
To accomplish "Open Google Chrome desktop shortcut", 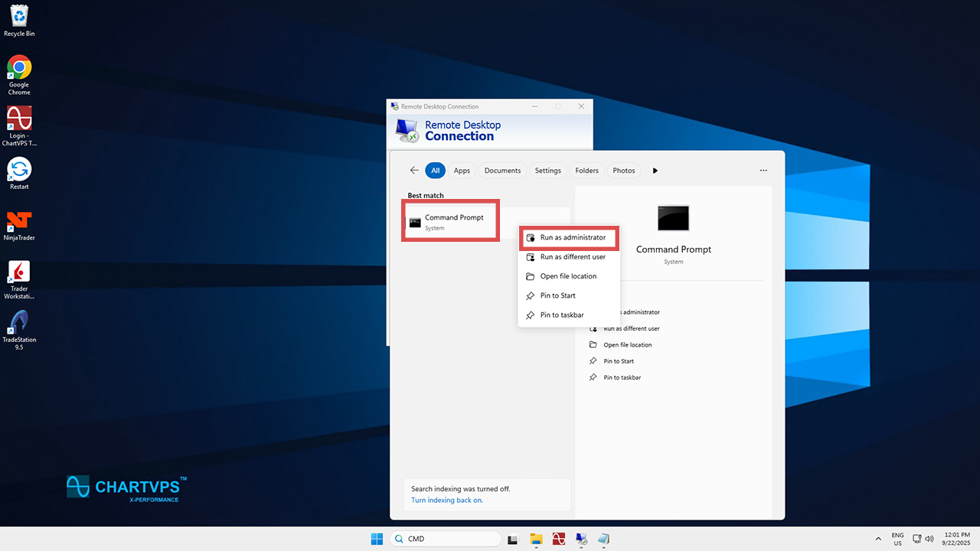I will click(x=19, y=68).
